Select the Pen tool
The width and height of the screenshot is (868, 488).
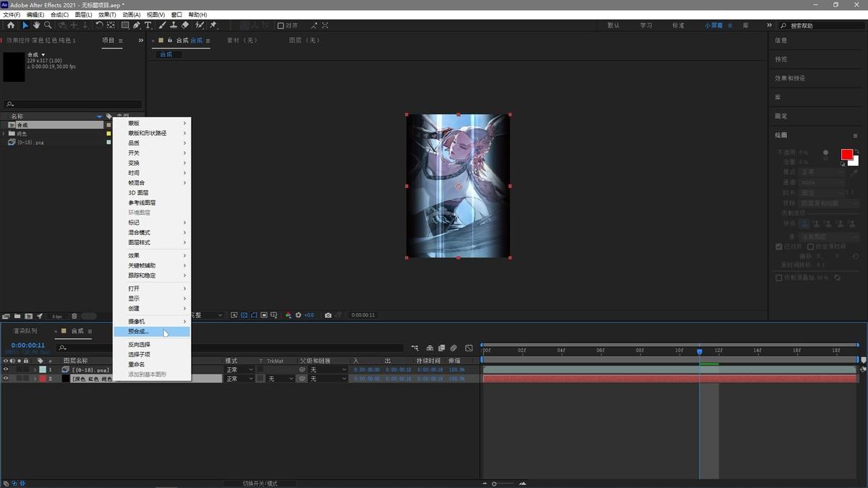pyautogui.click(x=137, y=25)
